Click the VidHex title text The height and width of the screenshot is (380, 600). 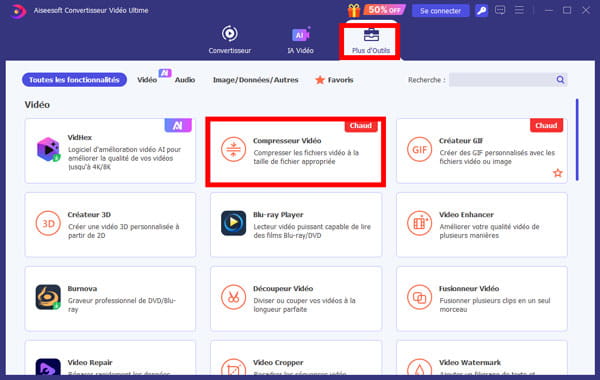click(80, 137)
